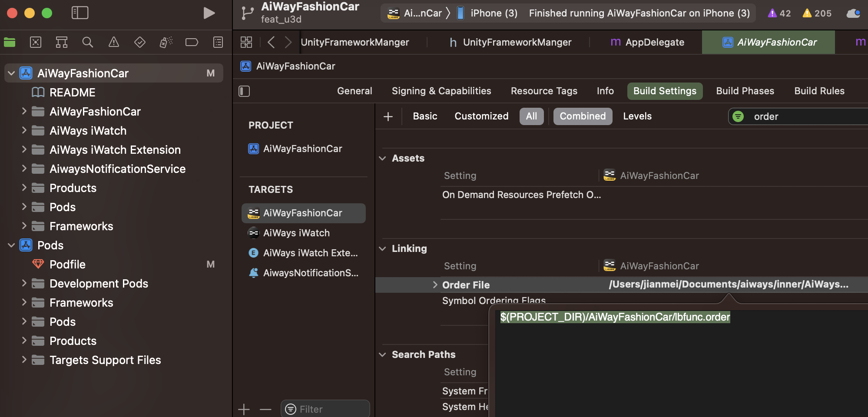Image resolution: width=868 pixels, height=417 pixels.
Task: Expand the AiWays iWatch folder
Action: click(x=24, y=131)
